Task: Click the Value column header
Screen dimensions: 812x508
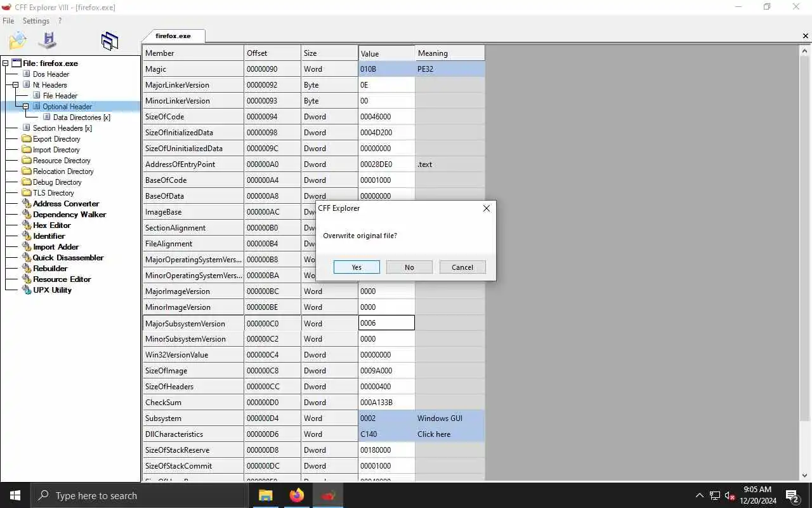Action: click(x=386, y=53)
